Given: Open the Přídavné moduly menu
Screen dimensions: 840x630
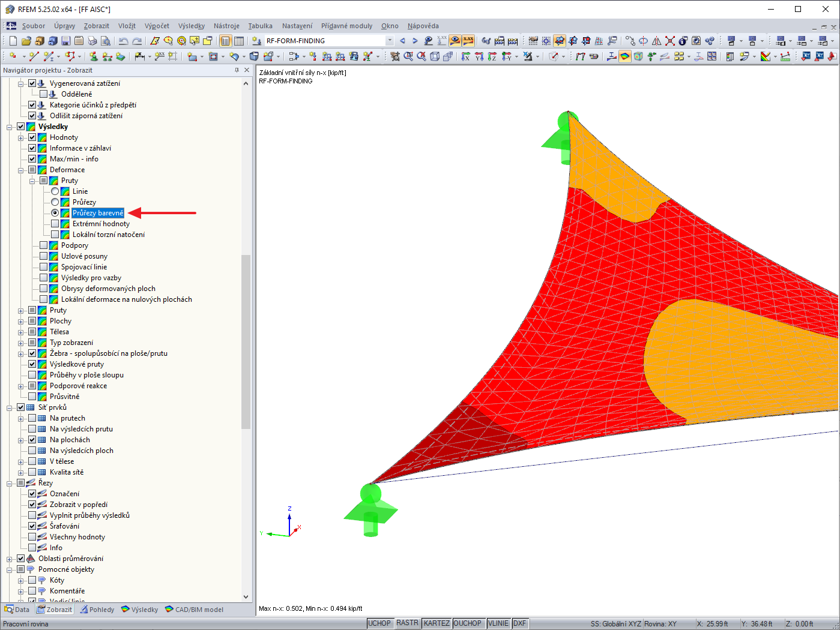Looking at the screenshot, I should (x=346, y=26).
